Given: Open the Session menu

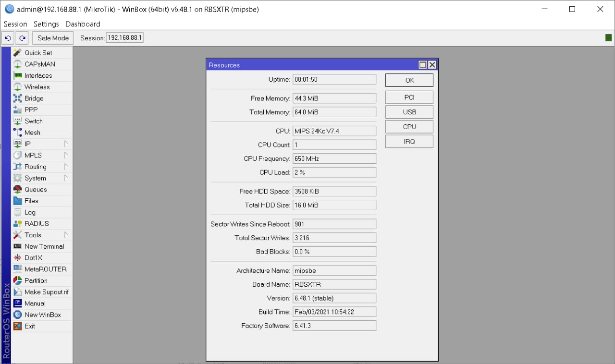Looking at the screenshot, I should pyautogui.click(x=15, y=24).
